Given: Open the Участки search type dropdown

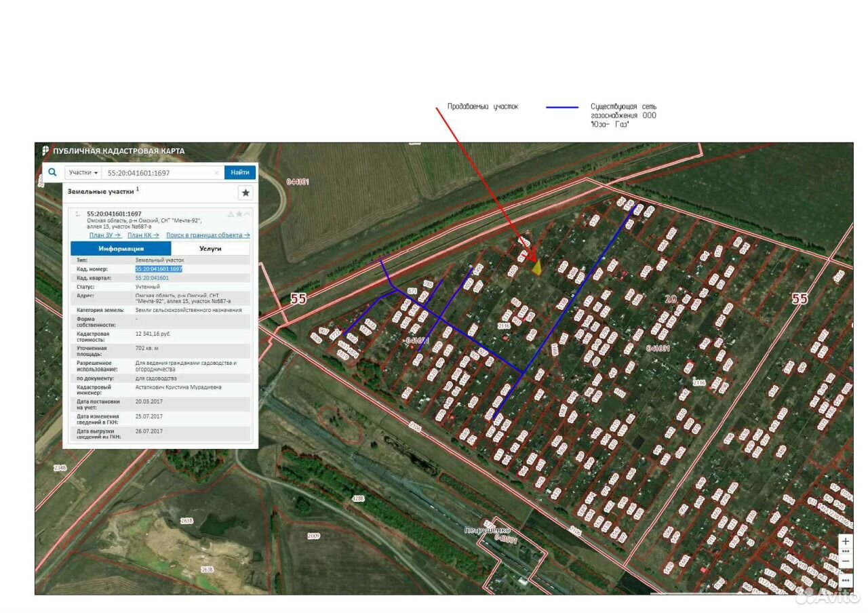Looking at the screenshot, I should pyautogui.click(x=84, y=173).
